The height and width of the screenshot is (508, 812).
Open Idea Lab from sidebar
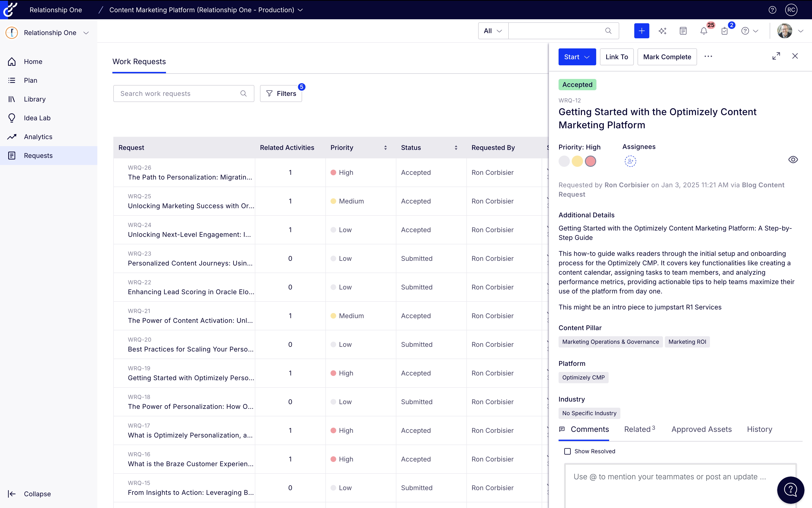coord(37,118)
